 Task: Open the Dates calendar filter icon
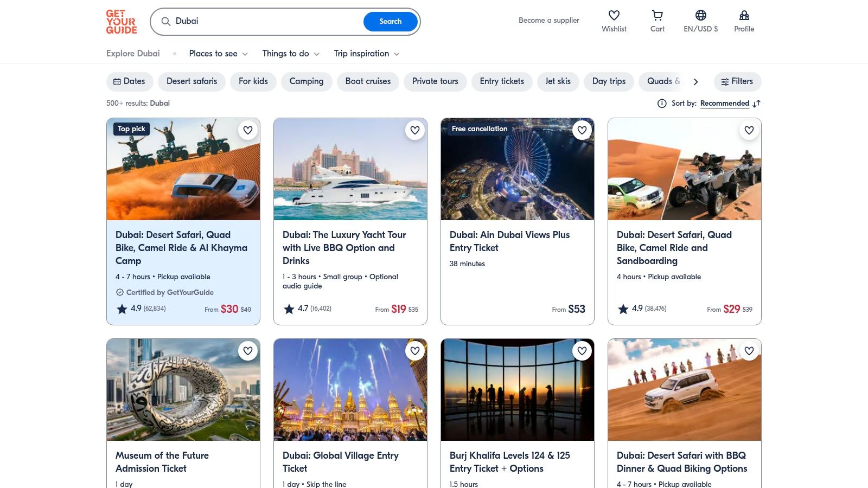[x=117, y=81]
